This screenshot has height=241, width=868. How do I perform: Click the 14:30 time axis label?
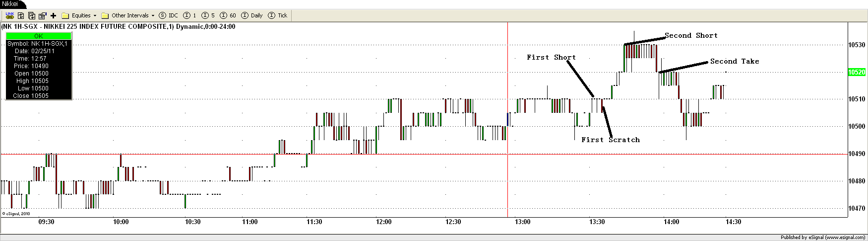(x=733, y=222)
